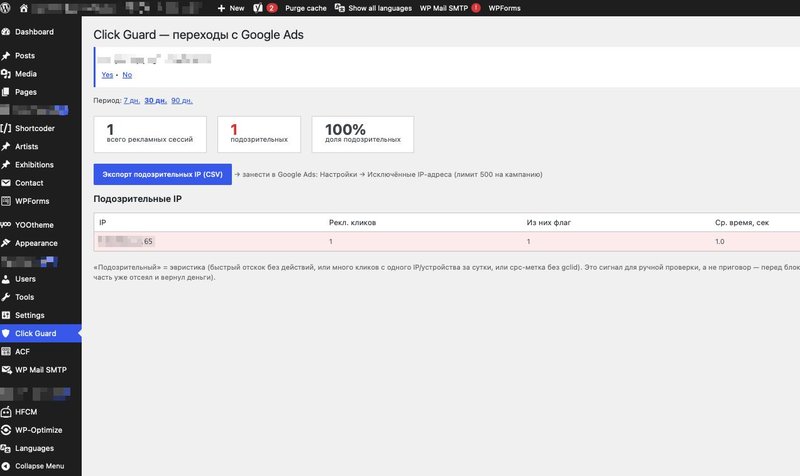Viewport: 800px width, 476px height.
Task: Open the WordPress logo menu
Action: 5,8
